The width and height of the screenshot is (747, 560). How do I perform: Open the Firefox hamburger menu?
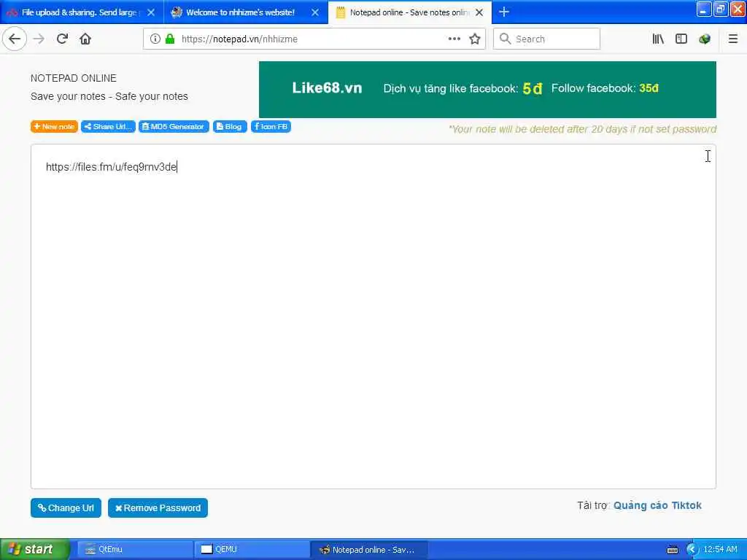733,39
